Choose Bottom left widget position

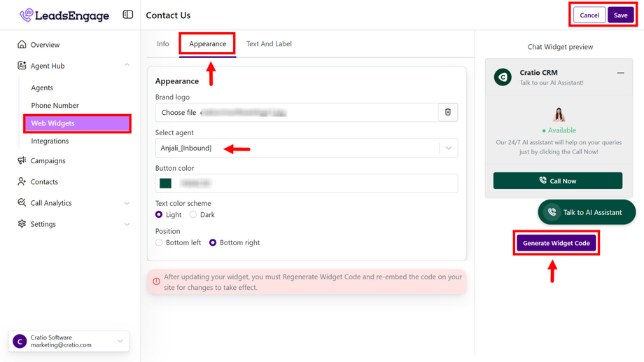[x=159, y=243]
